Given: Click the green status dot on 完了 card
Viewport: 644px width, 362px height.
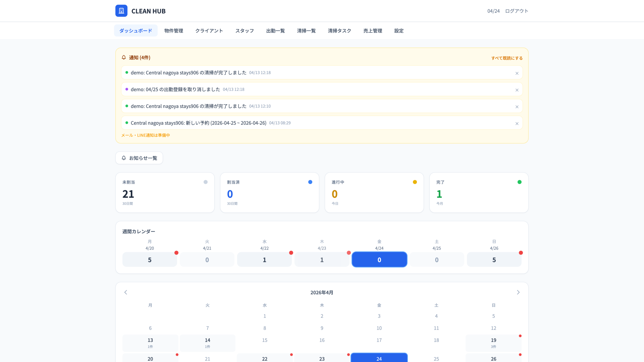Looking at the screenshot, I should (x=519, y=182).
